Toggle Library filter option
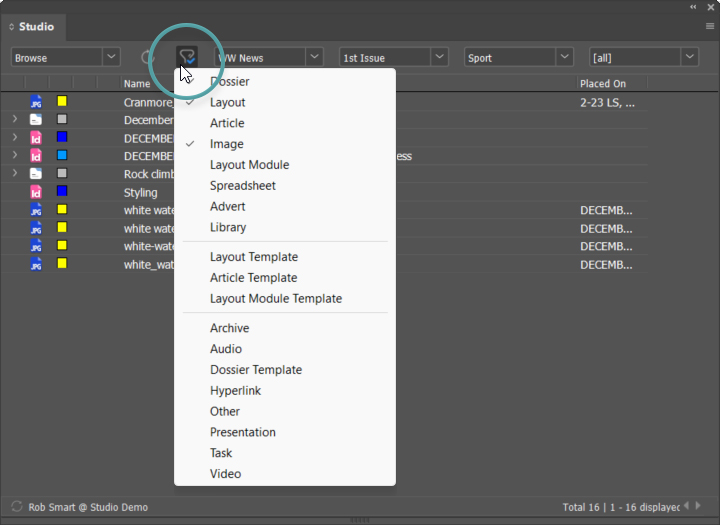Viewport: 720px width, 525px height. click(285, 227)
